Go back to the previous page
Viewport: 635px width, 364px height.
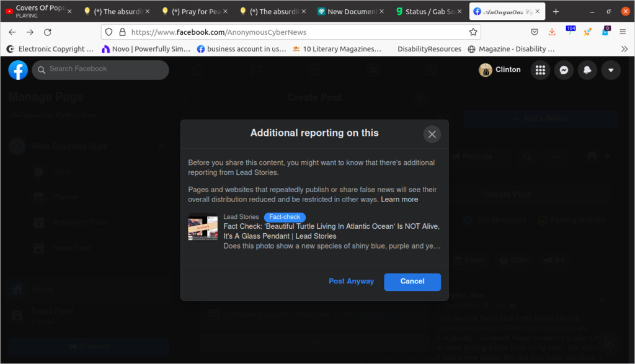click(x=12, y=32)
